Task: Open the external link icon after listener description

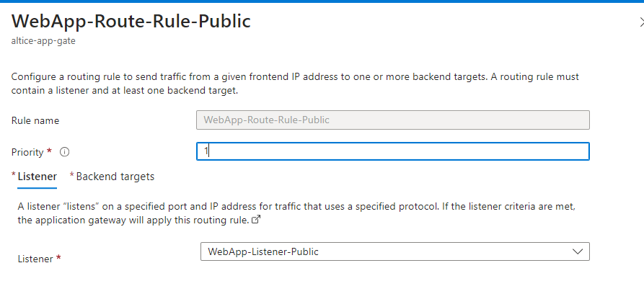Action: 256,220
